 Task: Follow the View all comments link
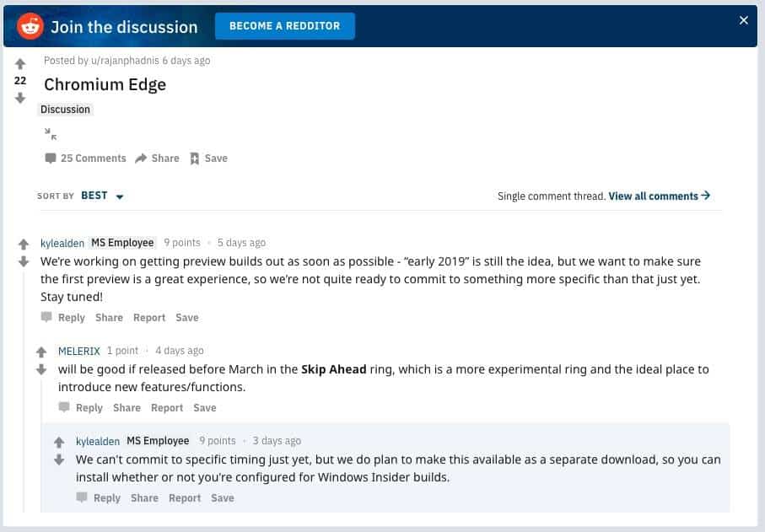click(659, 196)
